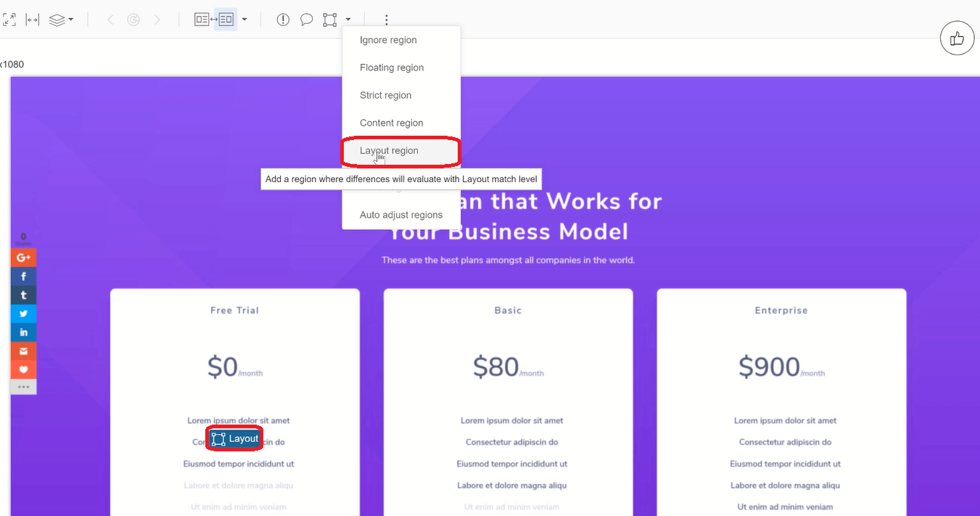Click the Enterprise plan title
This screenshot has height=516, width=980.
pos(781,311)
